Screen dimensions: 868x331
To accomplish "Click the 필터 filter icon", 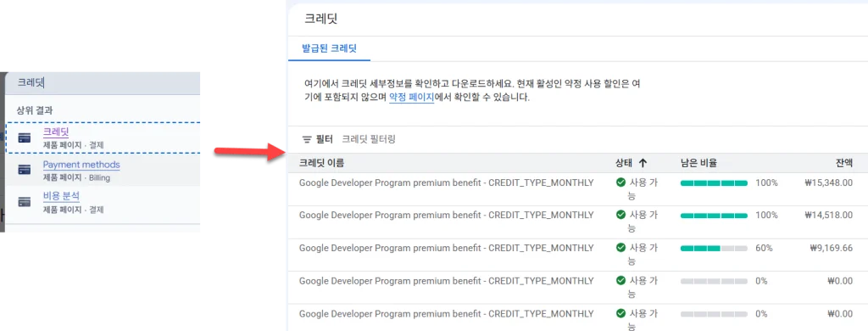I will click(x=307, y=140).
